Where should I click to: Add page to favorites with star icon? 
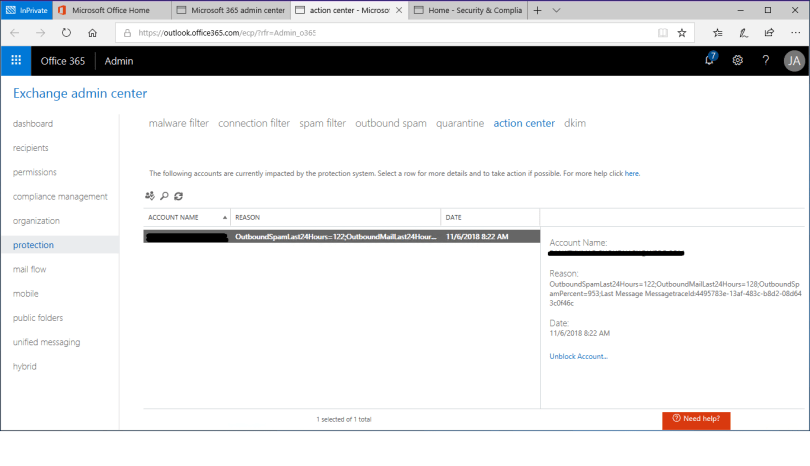point(682,32)
